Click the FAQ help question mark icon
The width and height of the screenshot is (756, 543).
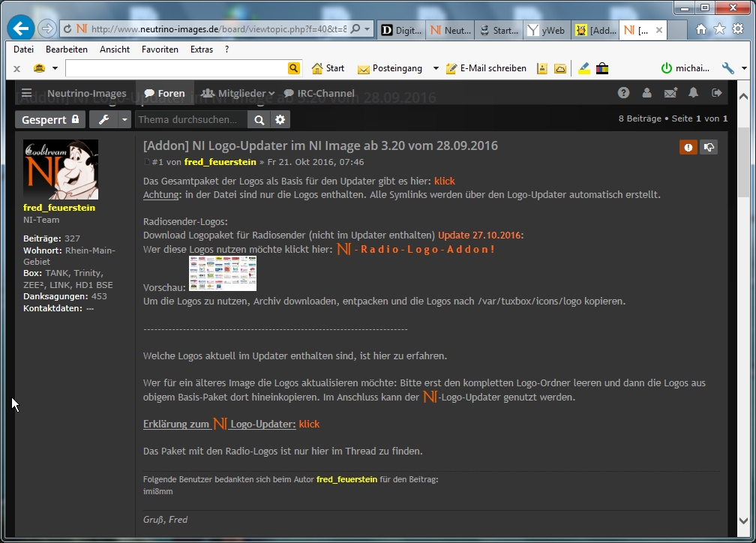point(623,93)
